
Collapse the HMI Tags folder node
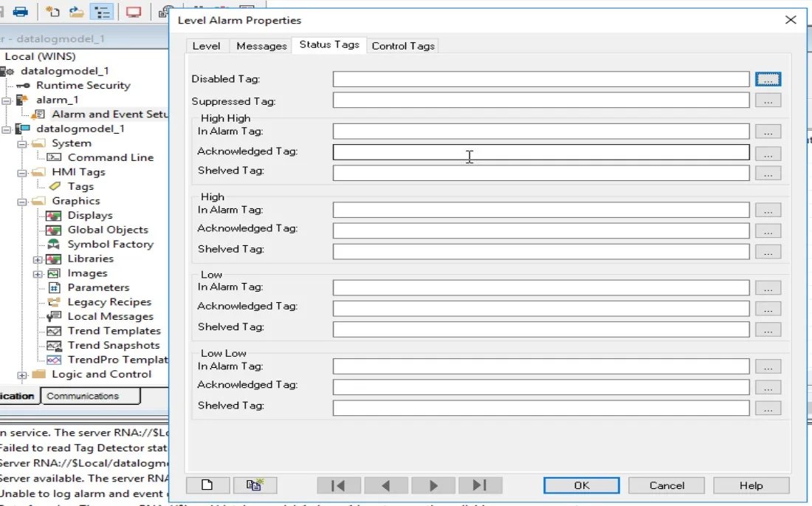[x=22, y=173]
